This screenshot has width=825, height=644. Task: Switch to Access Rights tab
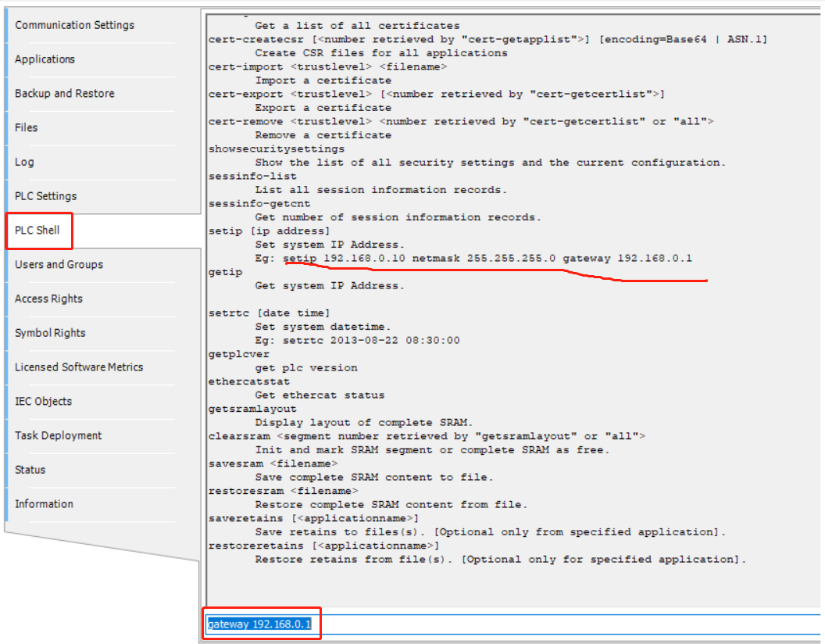(x=48, y=299)
